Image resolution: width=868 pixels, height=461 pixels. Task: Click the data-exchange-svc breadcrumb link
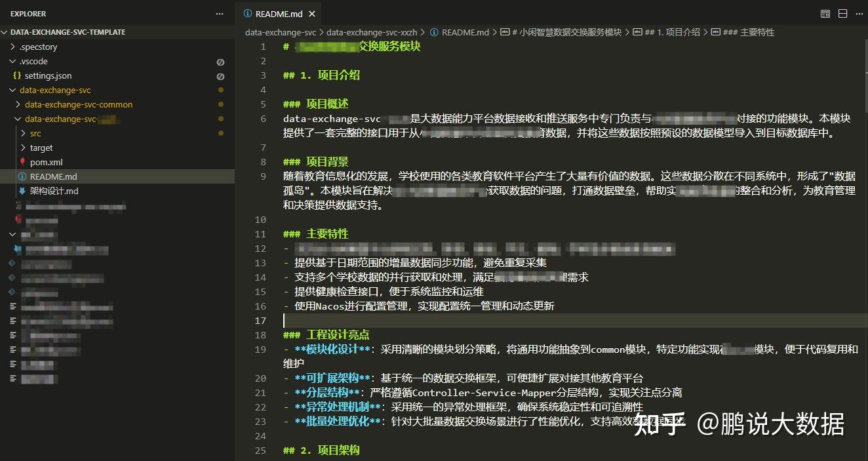280,31
